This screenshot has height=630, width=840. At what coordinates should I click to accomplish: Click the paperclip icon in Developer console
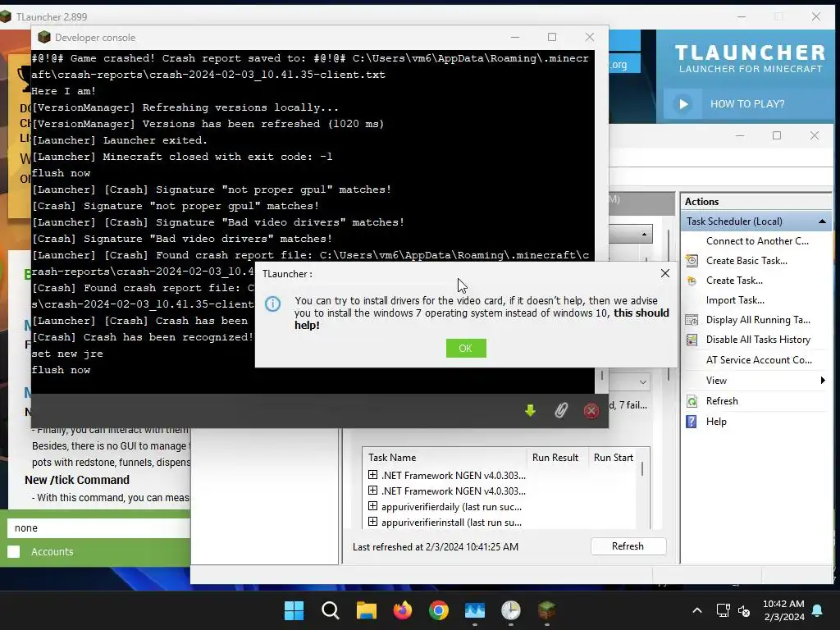(x=560, y=410)
